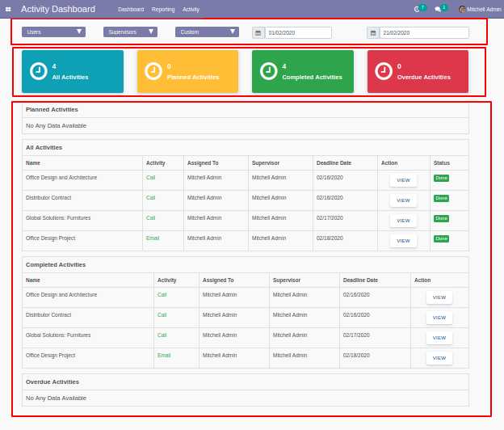Open the Custom date range dropdown
The height and width of the screenshot is (430, 504).
click(x=207, y=32)
